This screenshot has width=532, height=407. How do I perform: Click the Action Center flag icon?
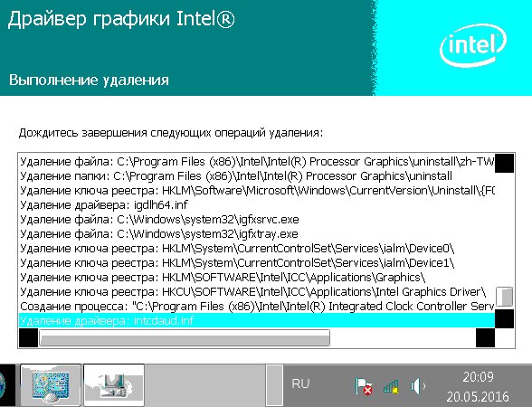click(x=364, y=386)
